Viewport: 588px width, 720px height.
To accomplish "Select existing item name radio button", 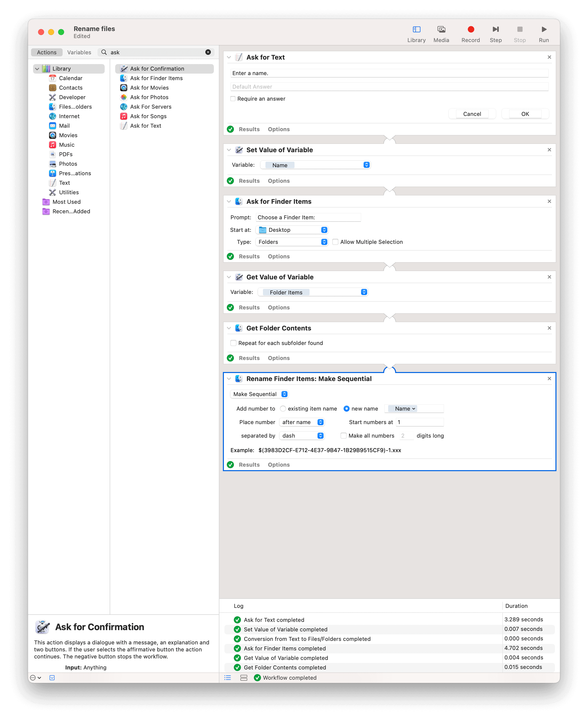I will point(283,408).
